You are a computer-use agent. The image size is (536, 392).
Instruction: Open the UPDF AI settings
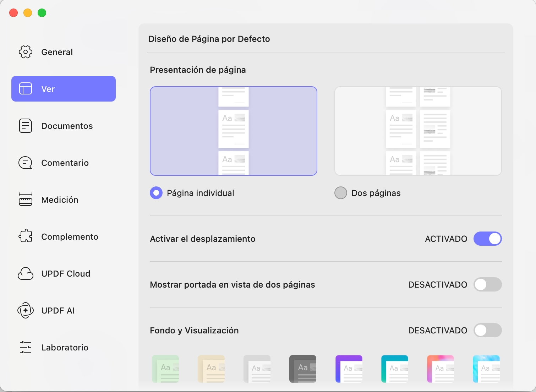pyautogui.click(x=64, y=310)
